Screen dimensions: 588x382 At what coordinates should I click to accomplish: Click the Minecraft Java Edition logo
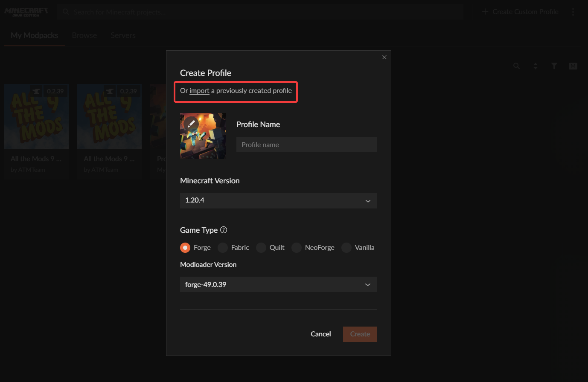tap(26, 12)
